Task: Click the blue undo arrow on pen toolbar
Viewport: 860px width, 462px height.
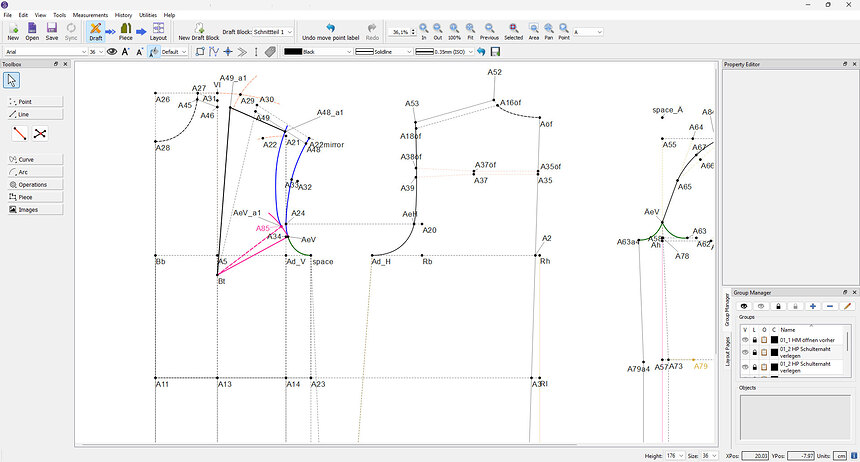Action: coord(481,52)
